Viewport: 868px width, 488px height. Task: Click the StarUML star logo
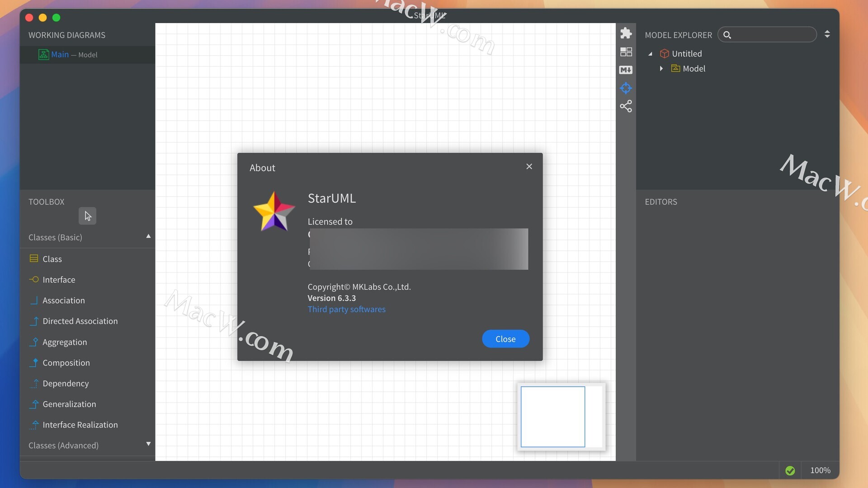[274, 211]
